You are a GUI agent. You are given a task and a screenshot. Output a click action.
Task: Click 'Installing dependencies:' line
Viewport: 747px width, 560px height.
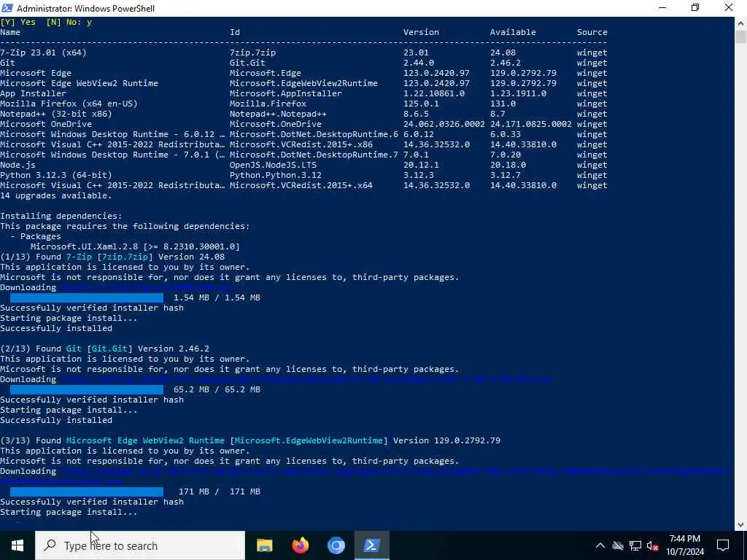tap(61, 216)
